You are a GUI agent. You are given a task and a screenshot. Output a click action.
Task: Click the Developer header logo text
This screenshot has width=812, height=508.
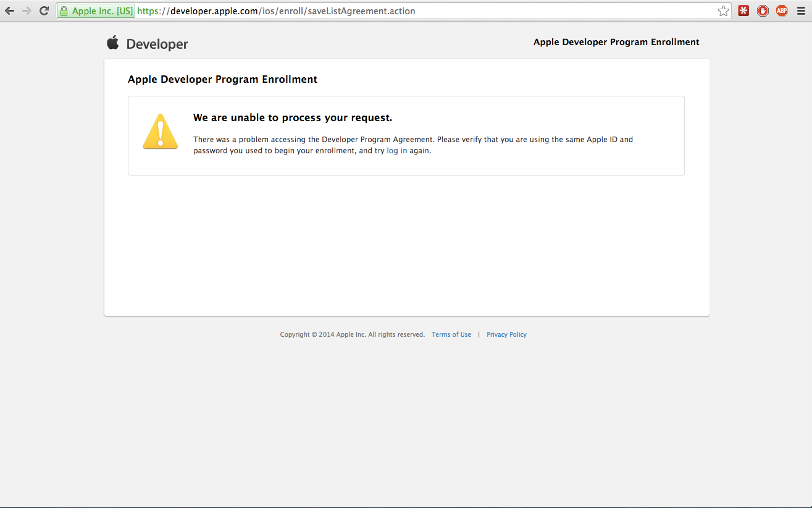pos(157,44)
